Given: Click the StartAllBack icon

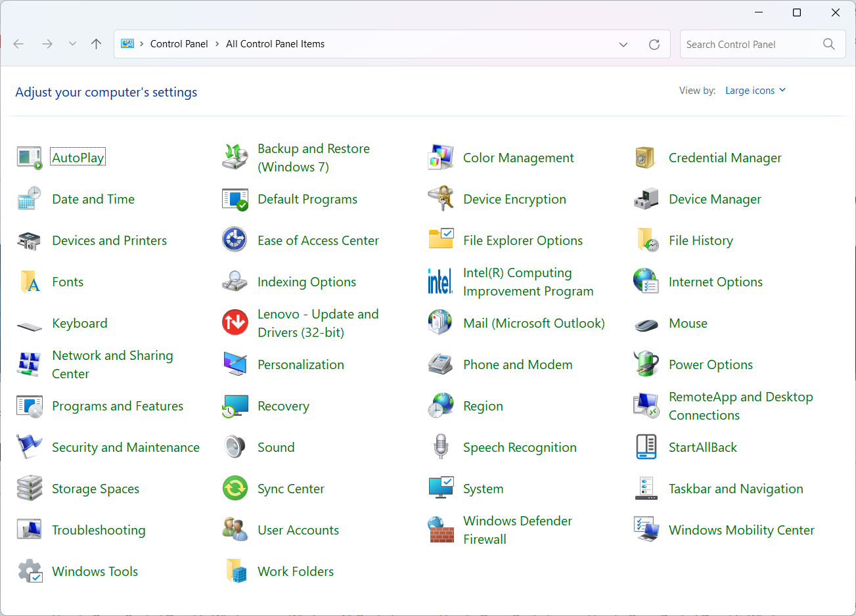Looking at the screenshot, I should pos(646,447).
